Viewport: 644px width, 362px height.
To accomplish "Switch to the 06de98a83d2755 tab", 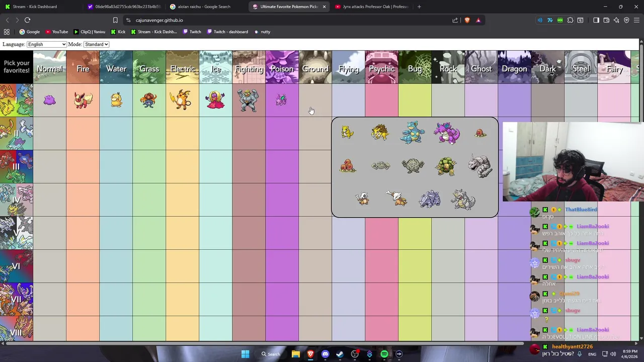I will click(123, 7).
